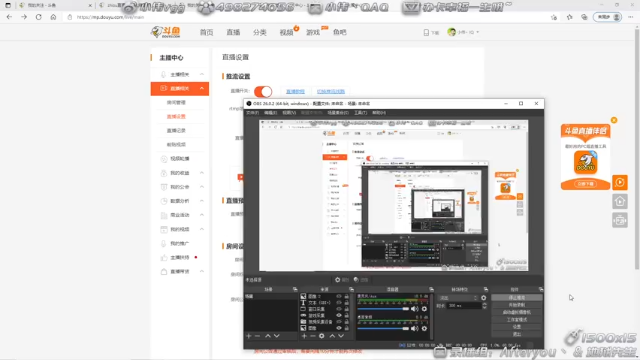The image size is (640, 360).
Task: Move scene down with the down arrow in OBS Scenes panel
Action: pyautogui.click(x=277, y=336)
